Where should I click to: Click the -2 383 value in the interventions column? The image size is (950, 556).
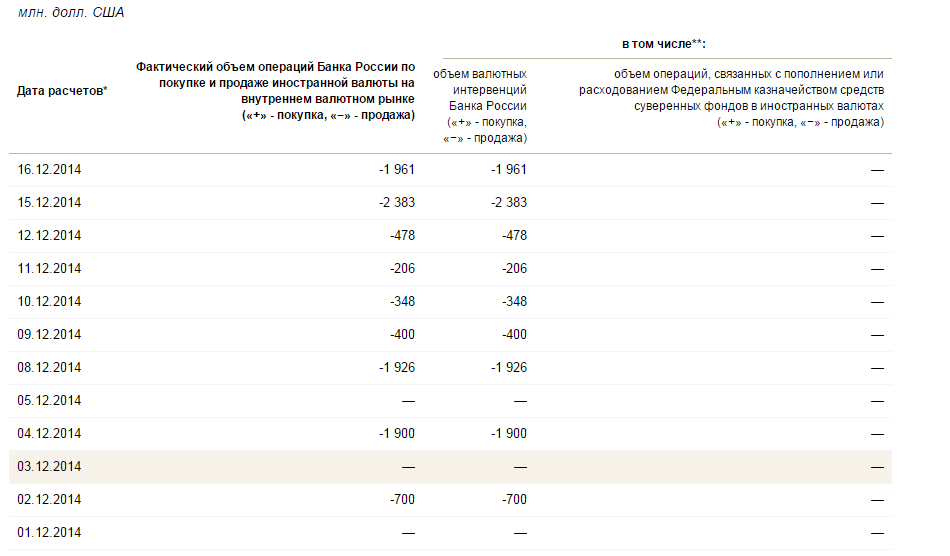tap(509, 203)
